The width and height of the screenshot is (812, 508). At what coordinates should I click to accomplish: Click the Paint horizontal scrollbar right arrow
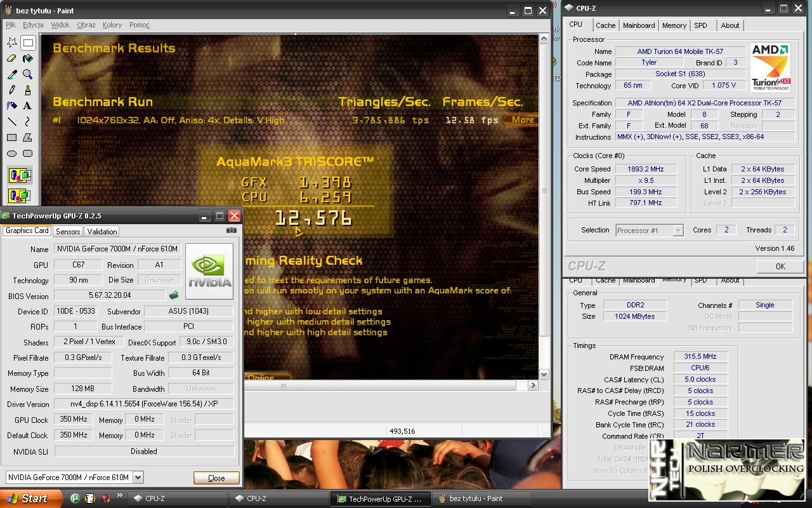[532, 385]
